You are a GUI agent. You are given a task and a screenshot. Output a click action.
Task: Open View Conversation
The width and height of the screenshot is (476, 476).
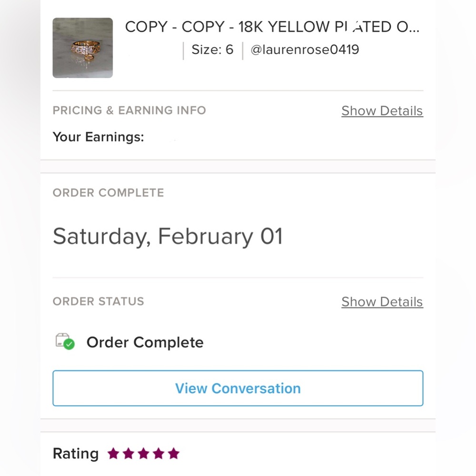(238, 388)
